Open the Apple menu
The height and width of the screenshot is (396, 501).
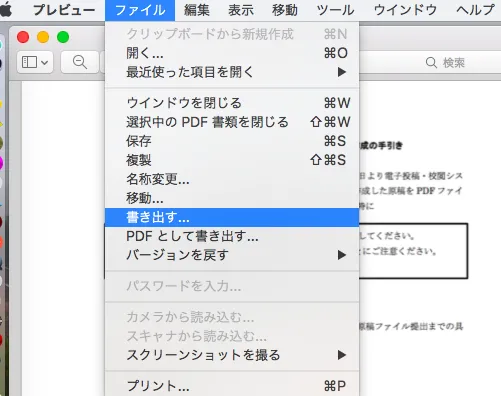pyautogui.click(x=6, y=10)
